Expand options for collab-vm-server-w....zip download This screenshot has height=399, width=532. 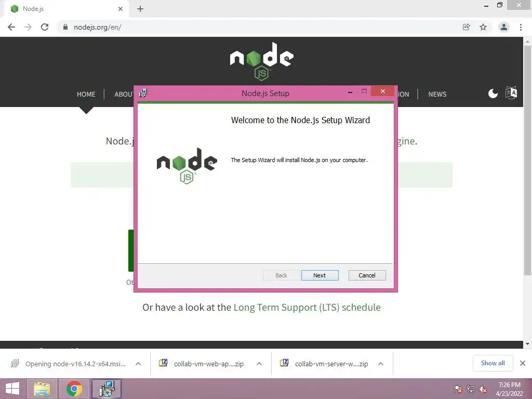381,364
